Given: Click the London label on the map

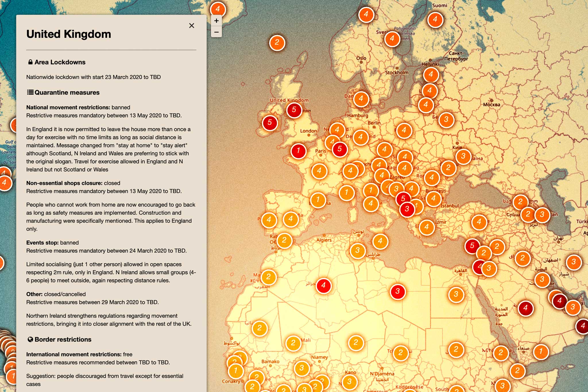Looking at the screenshot, I should pos(308,131).
